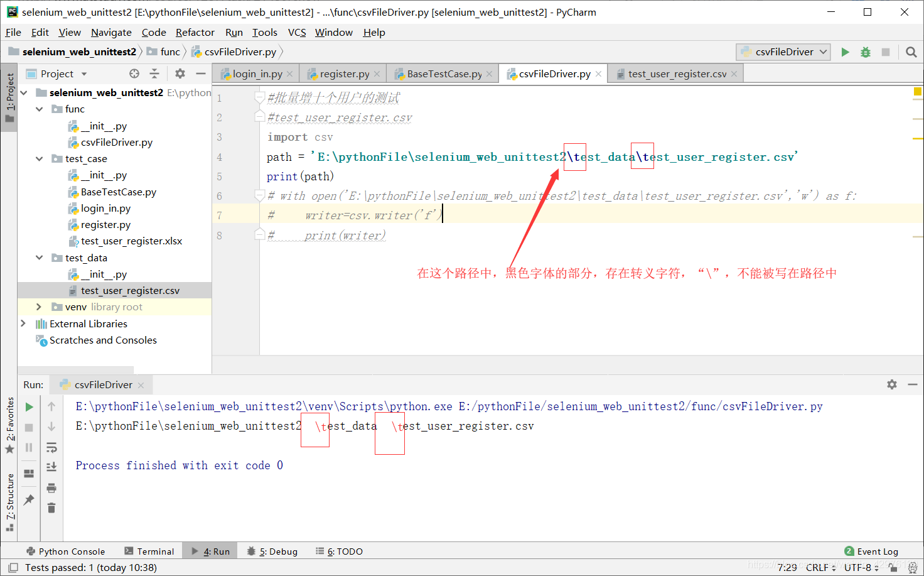Click the tool windows quick-access icon
This screenshot has width=924, height=576.
(13, 568)
